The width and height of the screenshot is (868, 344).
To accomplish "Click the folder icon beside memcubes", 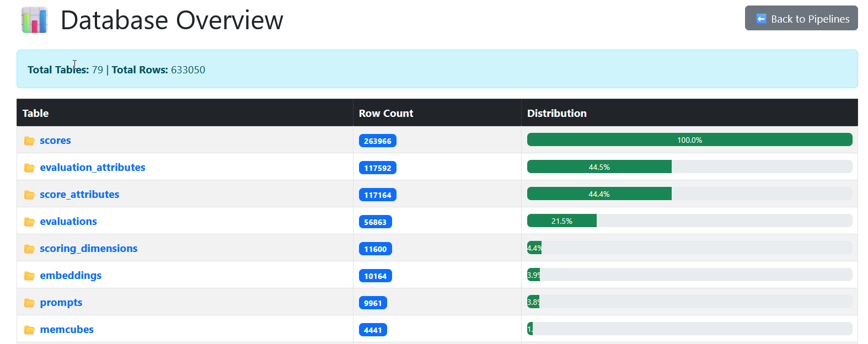I will pyautogui.click(x=29, y=330).
